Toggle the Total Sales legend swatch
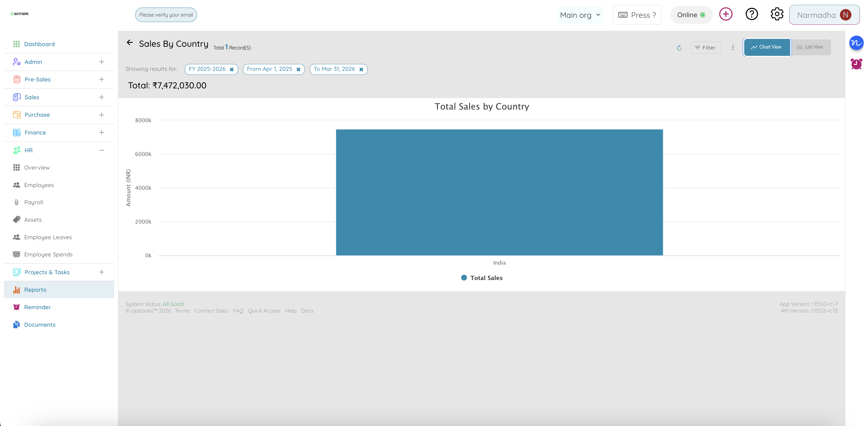This screenshot has height=426, width=868. pos(464,278)
